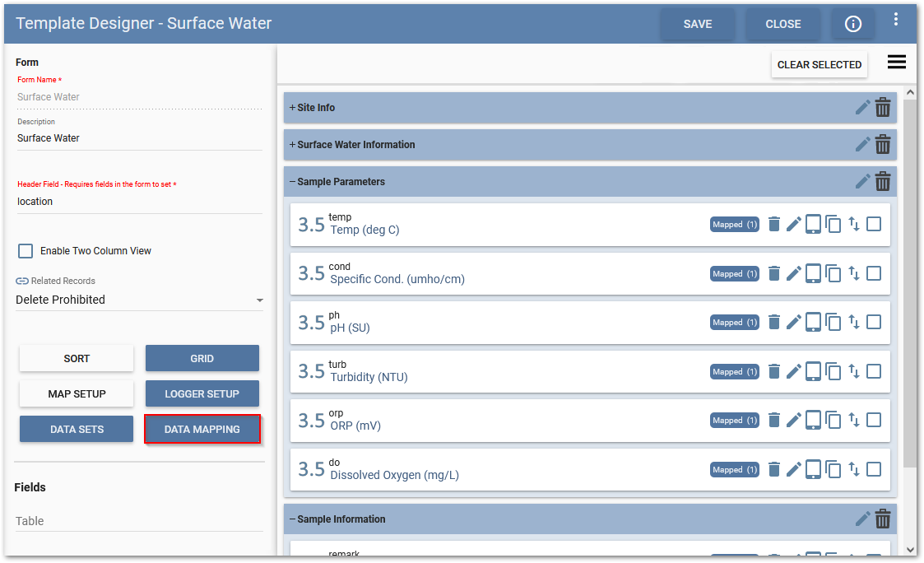
Task: Select the checkbox on the Temp row
Action: [x=875, y=224]
